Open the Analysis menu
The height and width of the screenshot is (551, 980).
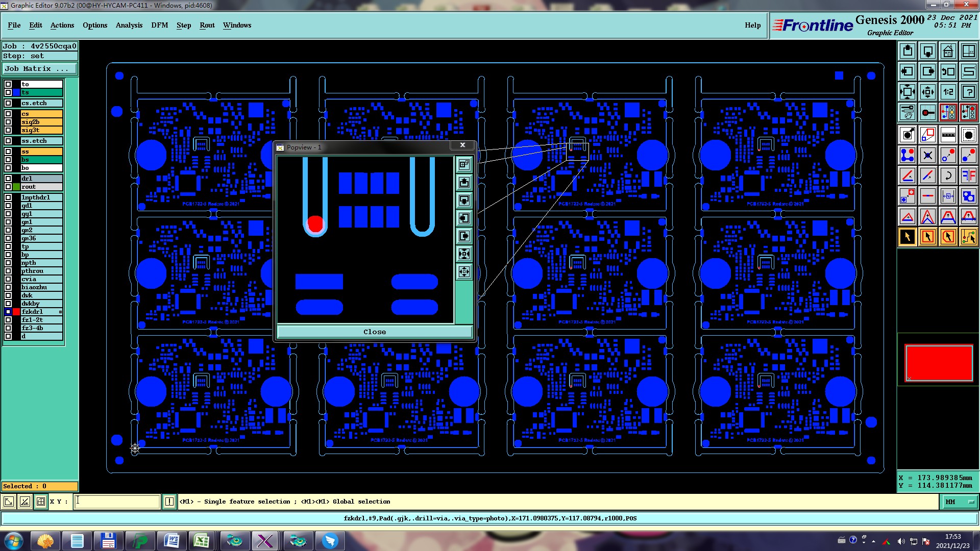129,25
